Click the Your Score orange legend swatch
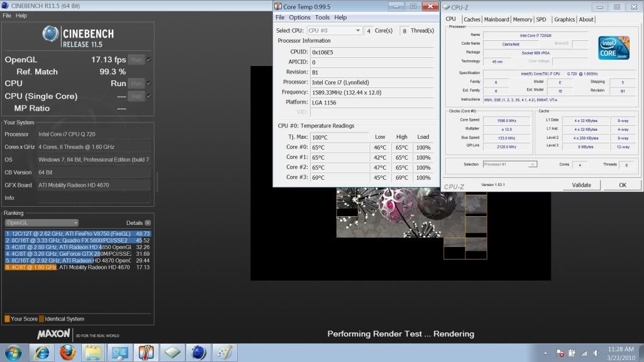 click(7, 319)
